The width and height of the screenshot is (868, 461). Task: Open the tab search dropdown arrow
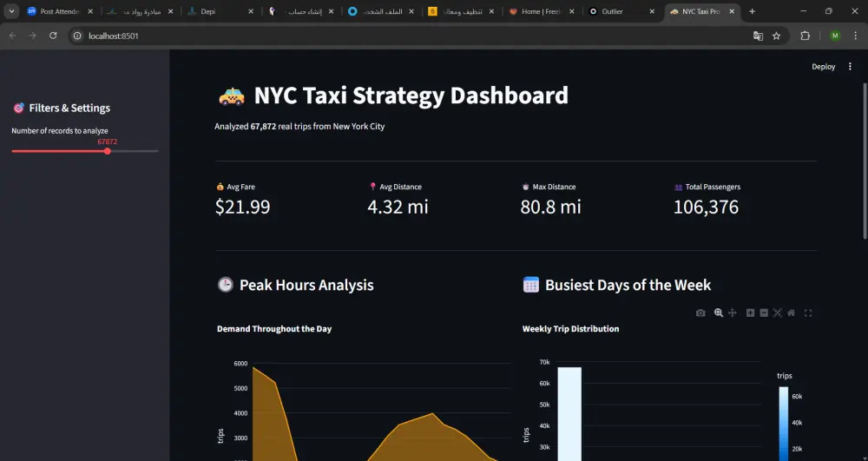[11, 11]
